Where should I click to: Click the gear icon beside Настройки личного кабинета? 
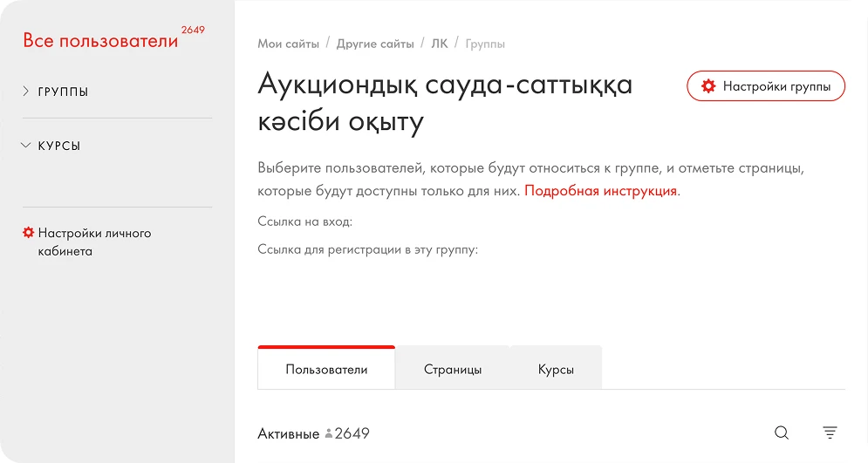pos(28,232)
